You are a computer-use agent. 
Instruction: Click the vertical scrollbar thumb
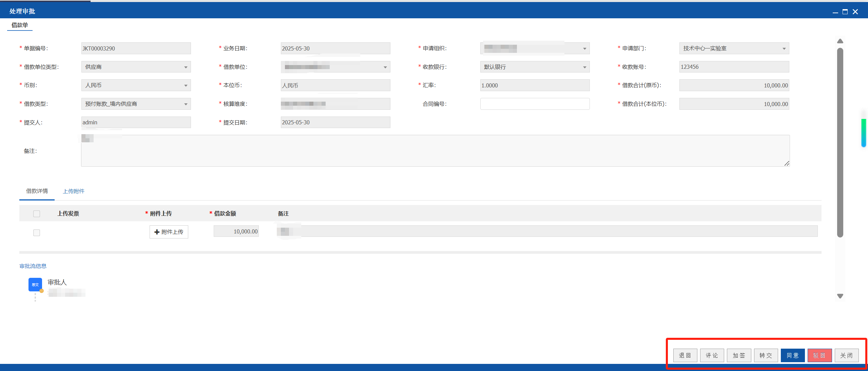point(840,142)
